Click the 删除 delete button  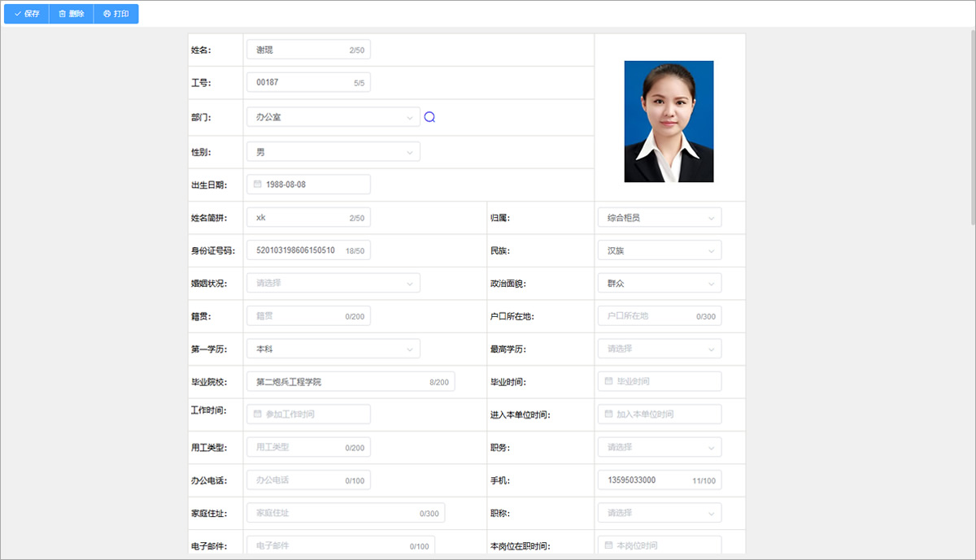pos(72,14)
